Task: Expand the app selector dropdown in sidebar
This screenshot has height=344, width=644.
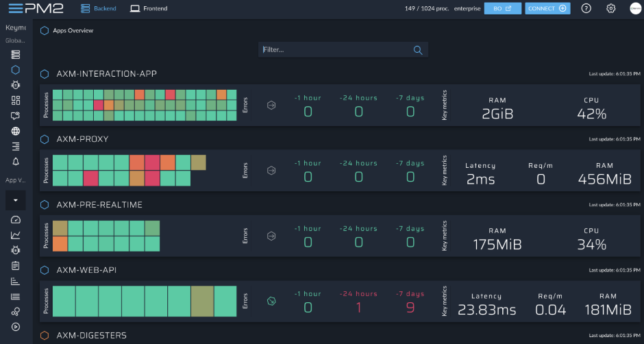Action: click(x=16, y=200)
